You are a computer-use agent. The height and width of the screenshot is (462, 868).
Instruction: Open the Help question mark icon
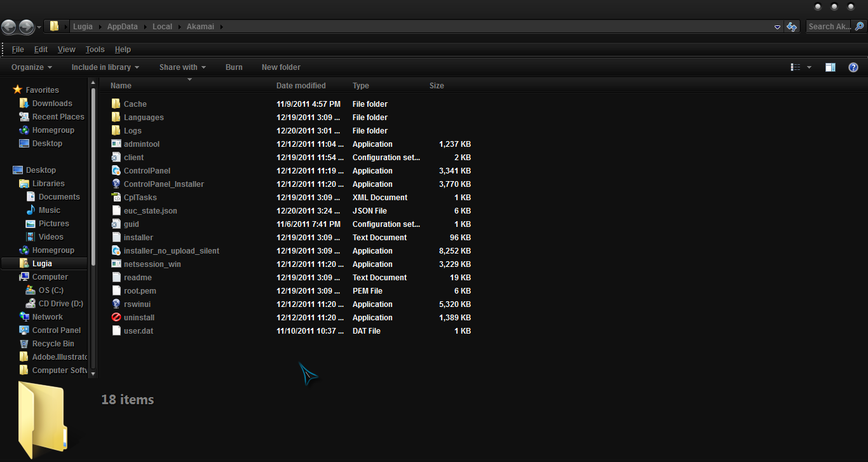click(853, 67)
